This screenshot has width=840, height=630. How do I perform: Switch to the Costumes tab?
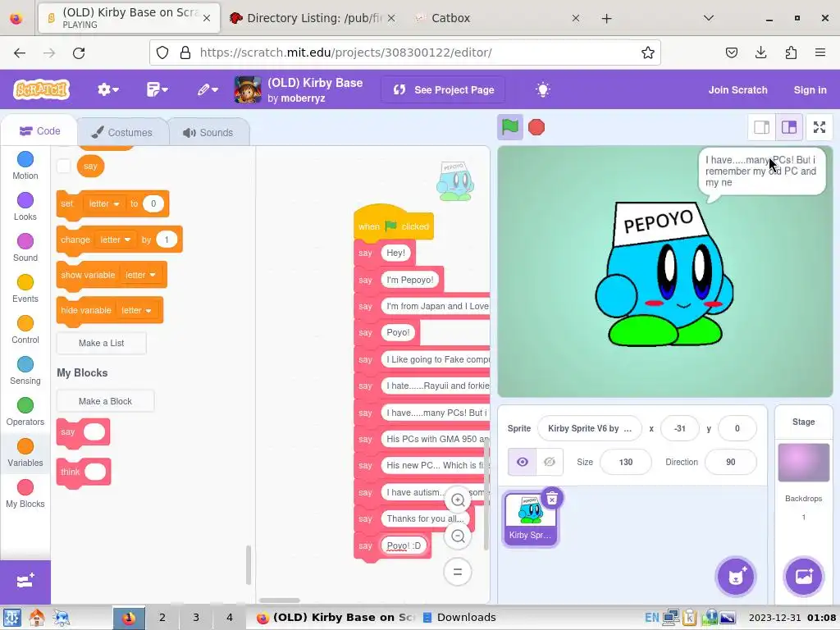pyautogui.click(x=122, y=132)
